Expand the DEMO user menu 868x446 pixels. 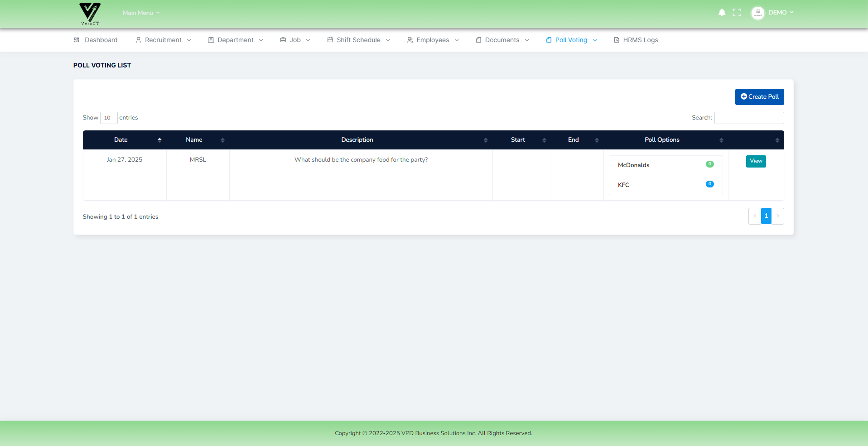click(x=779, y=12)
